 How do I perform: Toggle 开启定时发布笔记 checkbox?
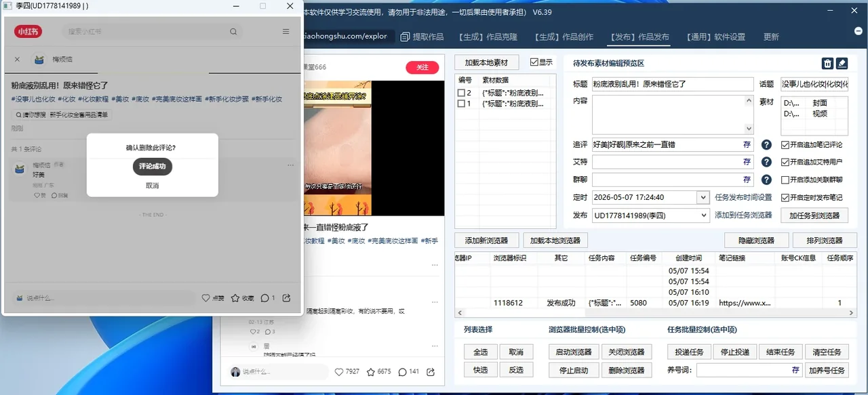coord(785,198)
